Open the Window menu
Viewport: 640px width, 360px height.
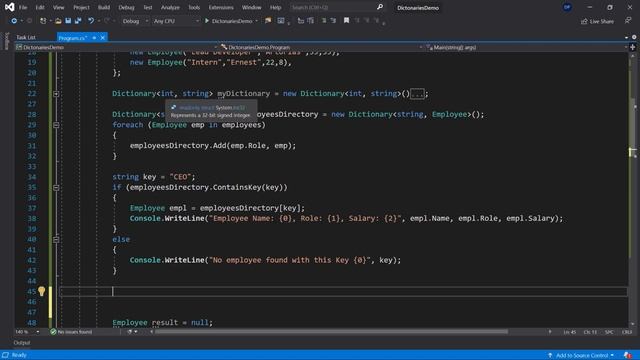251,7
